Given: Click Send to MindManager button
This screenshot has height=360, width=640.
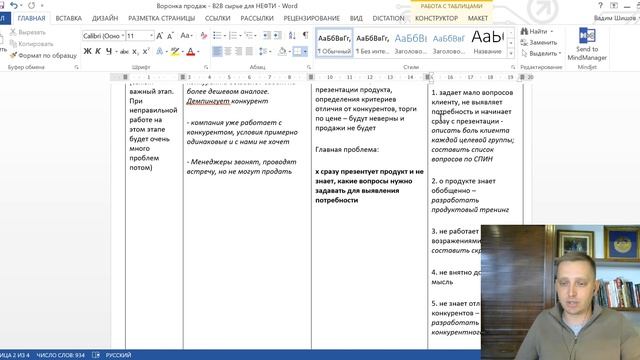Looking at the screenshot, I should point(587,44).
